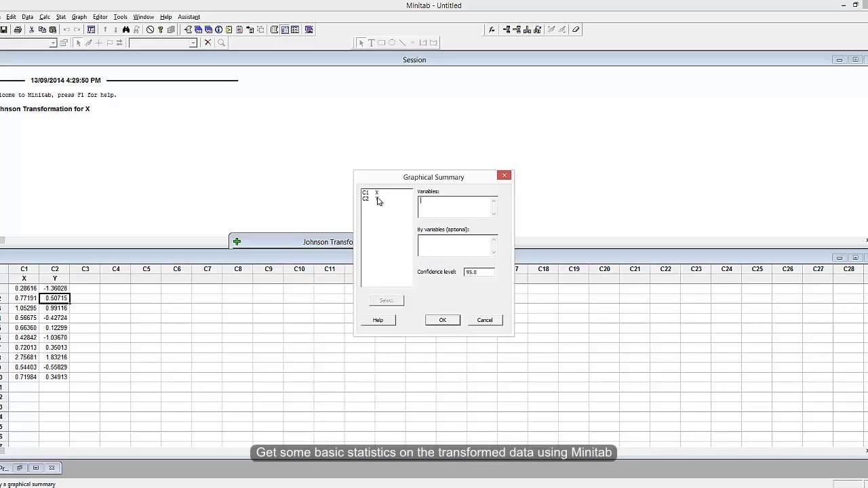Screen dimensions: 868x488
Task: Click the fx function icon
Action: (492, 30)
